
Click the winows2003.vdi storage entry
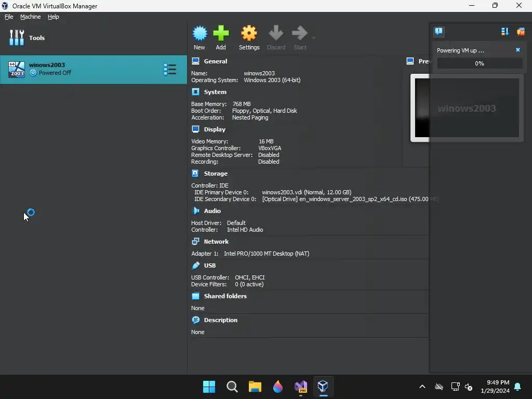307,192
